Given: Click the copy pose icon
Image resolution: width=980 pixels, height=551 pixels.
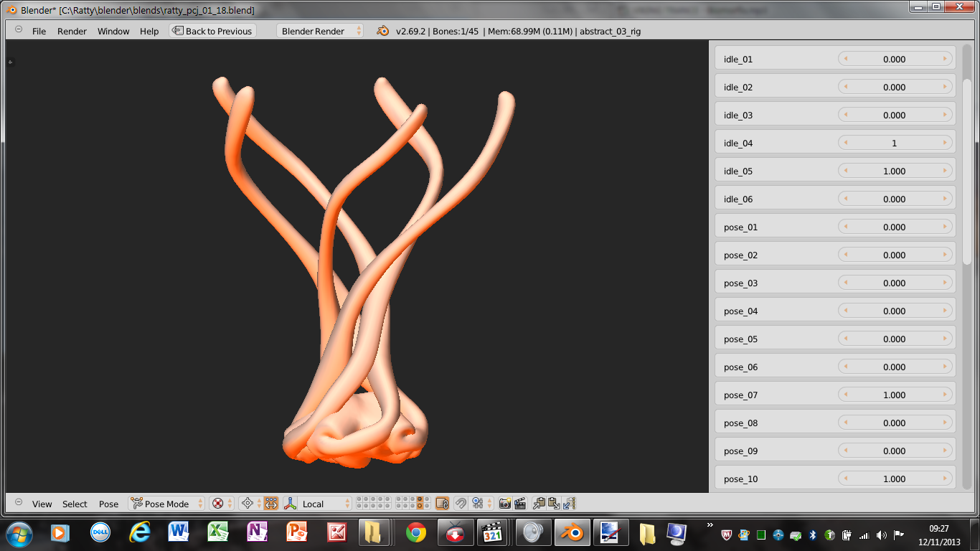Looking at the screenshot, I should pos(539,504).
